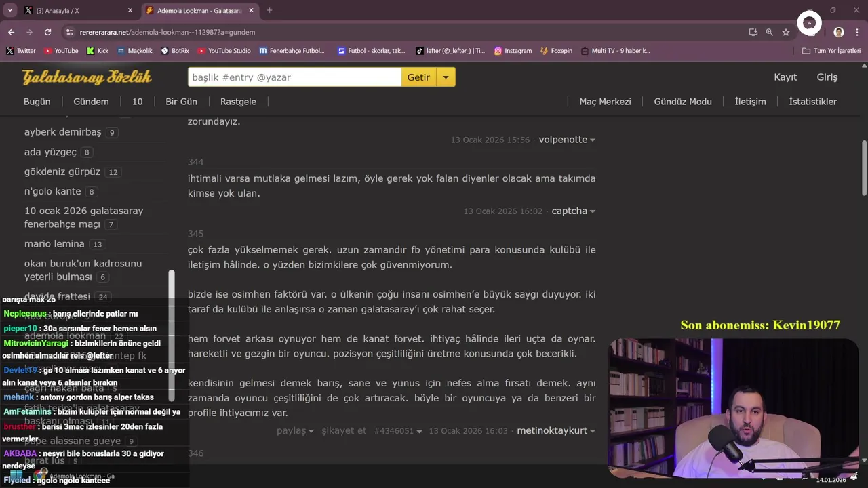Close the Ademola Lookman tab
The width and height of the screenshot is (868, 488).
[x=252, y=10]
